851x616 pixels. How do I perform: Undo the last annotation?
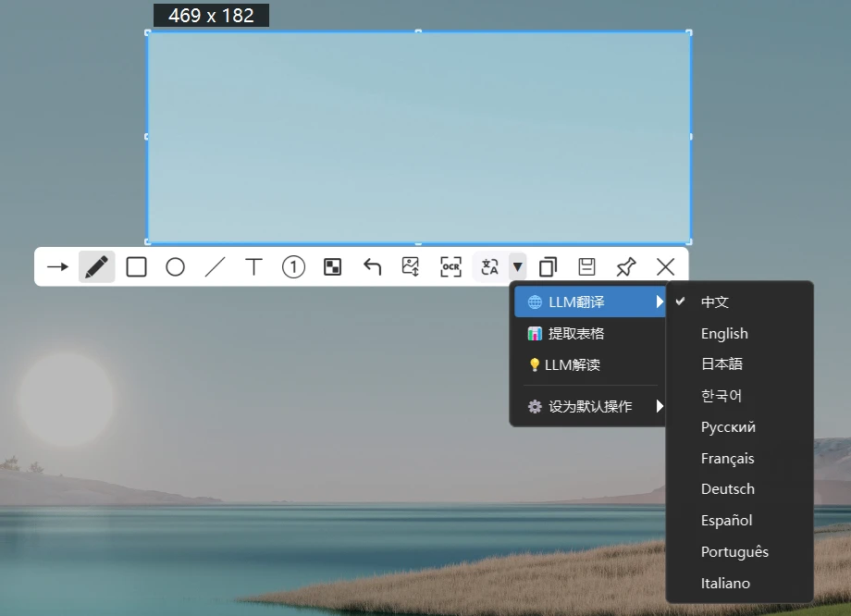[x=371, y=266]
